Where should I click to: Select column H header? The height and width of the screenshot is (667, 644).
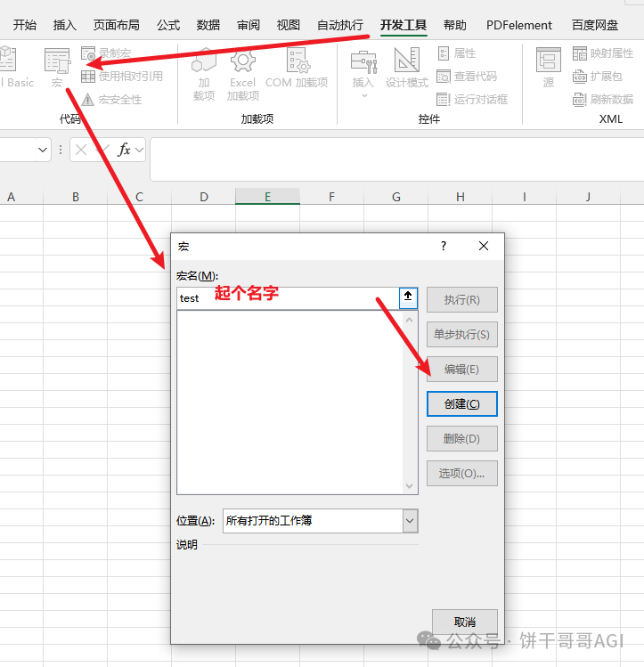point(461,197)
